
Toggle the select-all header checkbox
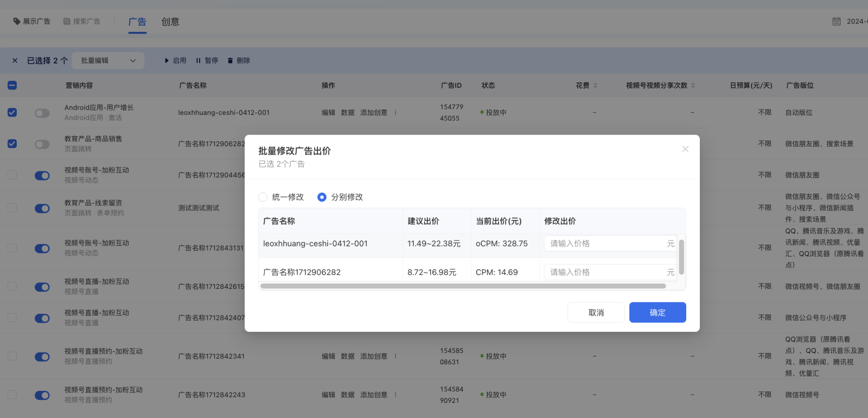(12, 86)
